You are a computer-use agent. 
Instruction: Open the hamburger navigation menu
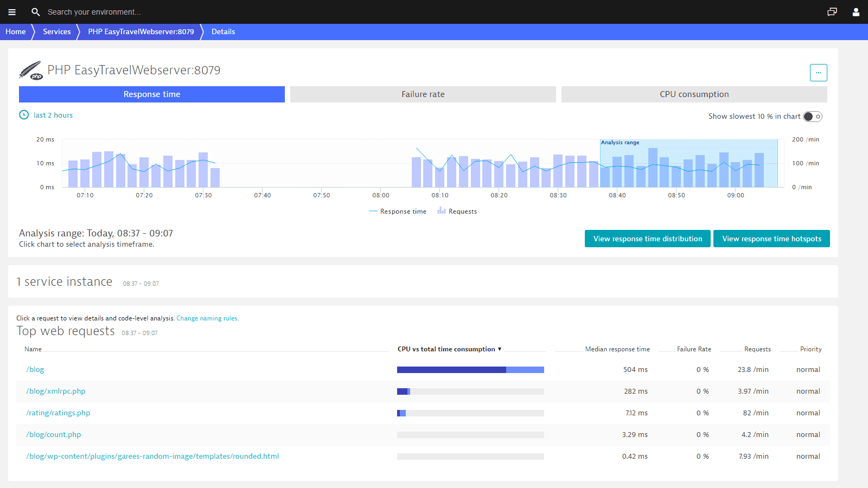point(12,12)
